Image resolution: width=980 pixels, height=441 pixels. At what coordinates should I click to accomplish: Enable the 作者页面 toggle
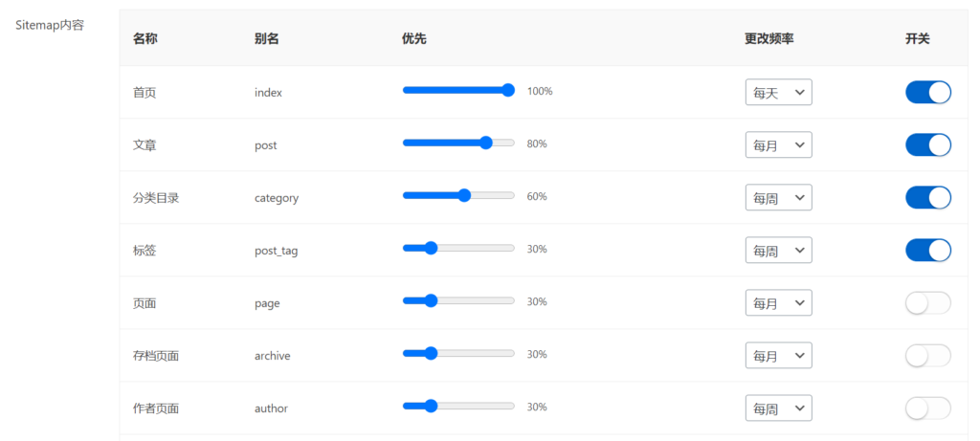coord(927,408)
